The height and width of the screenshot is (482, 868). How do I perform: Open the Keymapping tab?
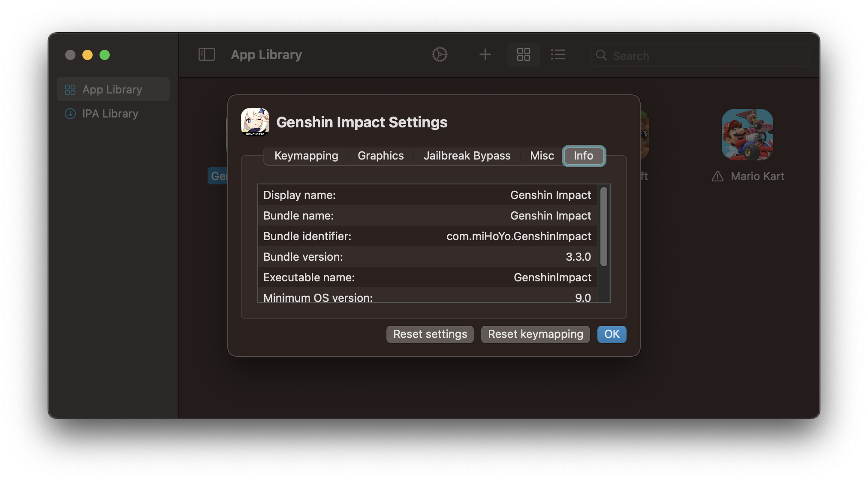(306, 156)
